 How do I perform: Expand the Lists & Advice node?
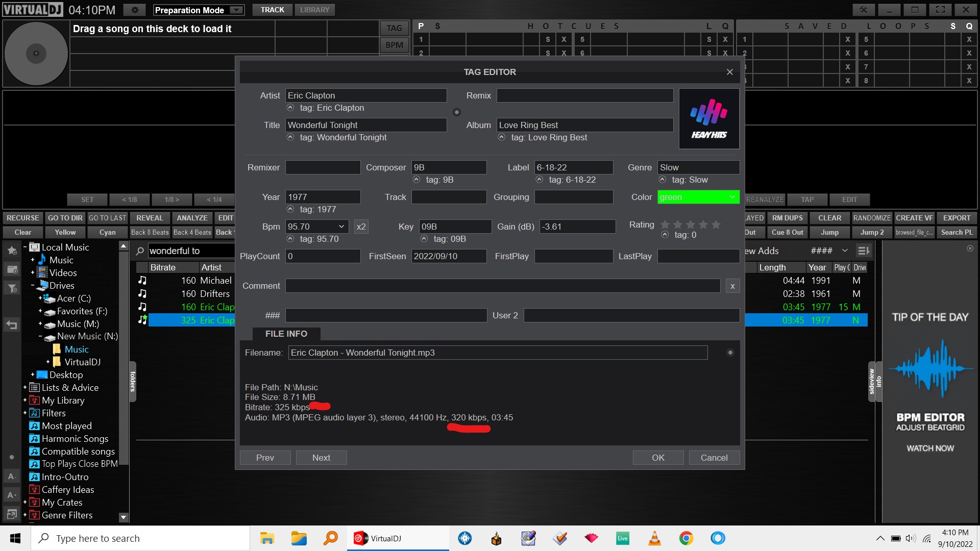coord(24,388)
